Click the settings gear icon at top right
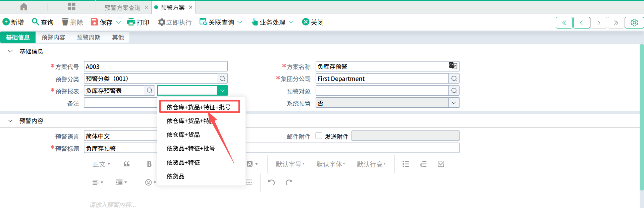 (x=634, y=22)
